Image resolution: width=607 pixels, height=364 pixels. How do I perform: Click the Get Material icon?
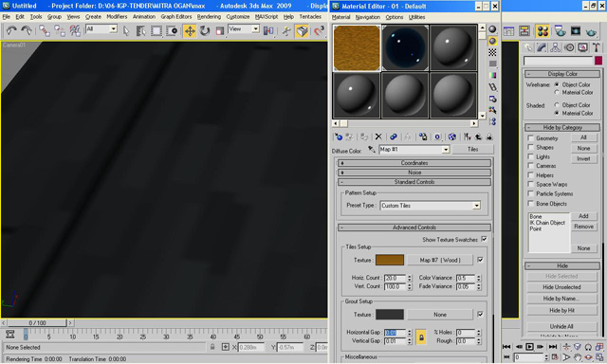click(x=339, y=136)
